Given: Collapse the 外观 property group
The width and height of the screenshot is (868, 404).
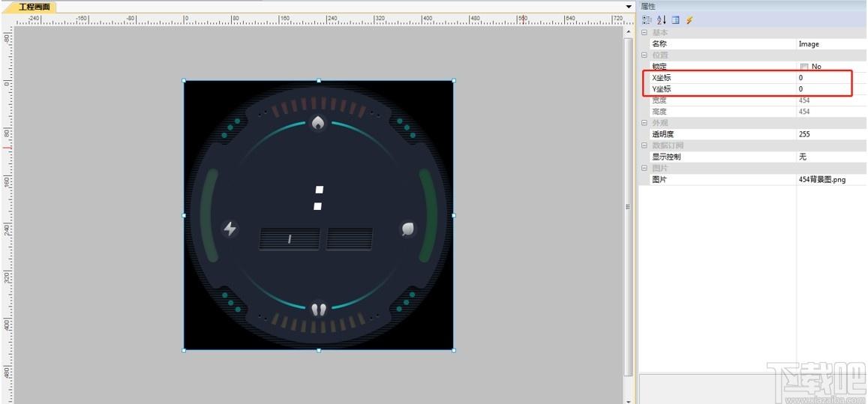Looking at the screenshot, I should pos(644,123).
